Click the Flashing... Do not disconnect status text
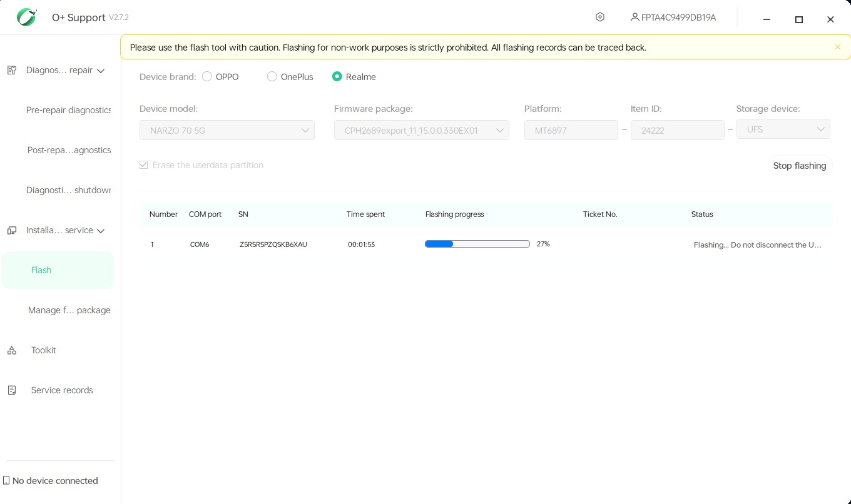 tap(758, 245)
